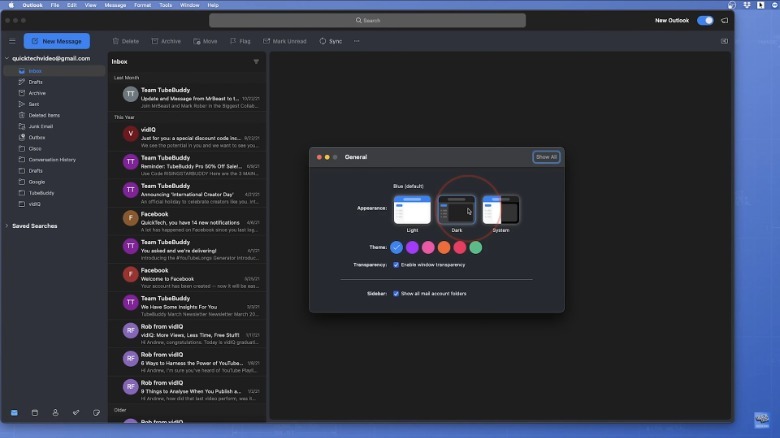This screenshot has width=780, height=438.
Task: Toggle the New Outlook switch
Action: (705, 20)
